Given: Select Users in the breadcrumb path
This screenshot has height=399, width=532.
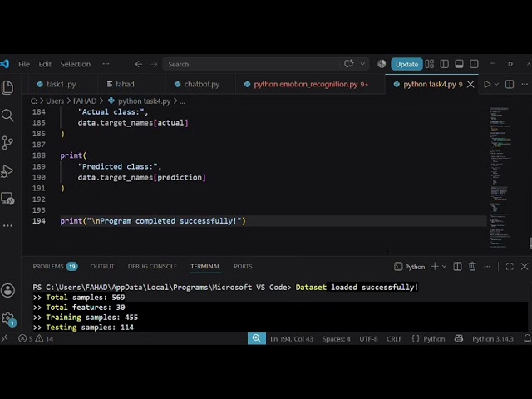Looking at the screenshot, I should pos(55,101).
